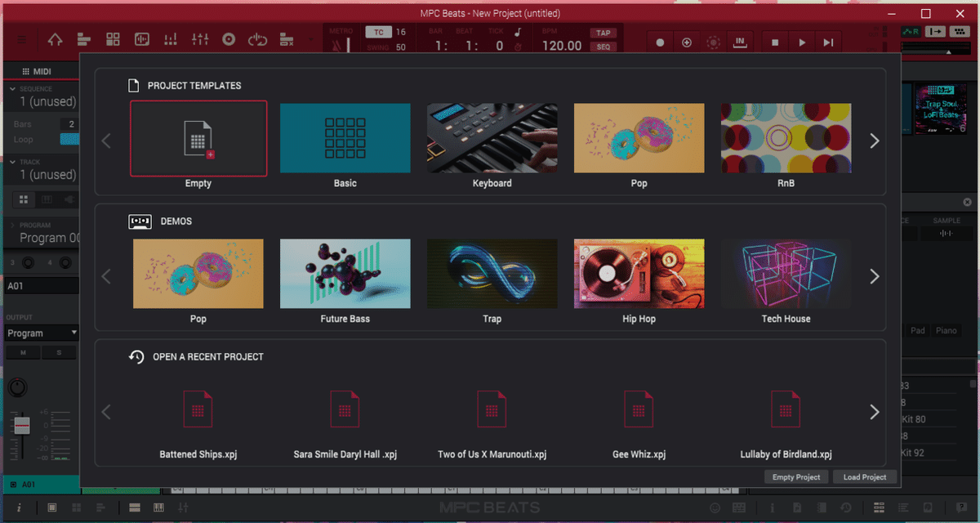This screenshot has height=523, width=980.
Task: Click the note value icon near TICK
Action: [518, 32]
